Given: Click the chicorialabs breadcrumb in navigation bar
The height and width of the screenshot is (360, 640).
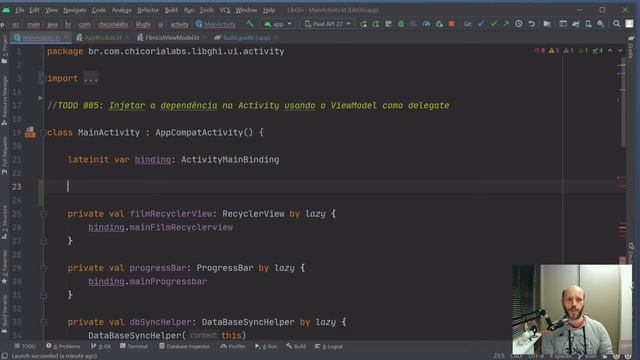Looking at the screenshot, I should [113, 24].
